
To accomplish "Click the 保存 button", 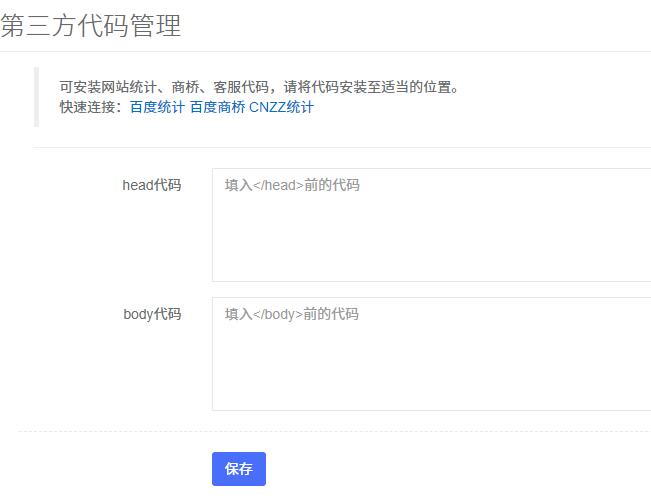I will pos(239,469).
